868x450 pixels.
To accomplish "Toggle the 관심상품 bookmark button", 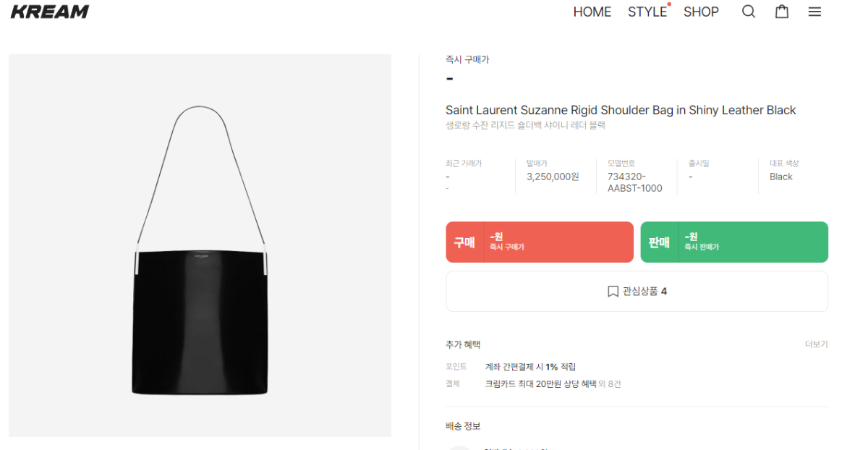I will pyautogui.click(x=637, y=292).
